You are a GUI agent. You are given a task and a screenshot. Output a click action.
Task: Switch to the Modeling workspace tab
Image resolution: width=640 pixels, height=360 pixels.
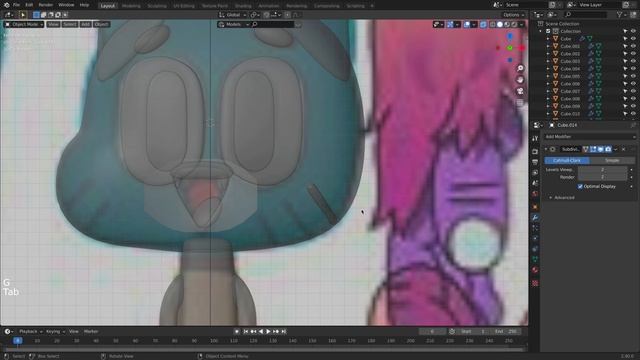131,6
